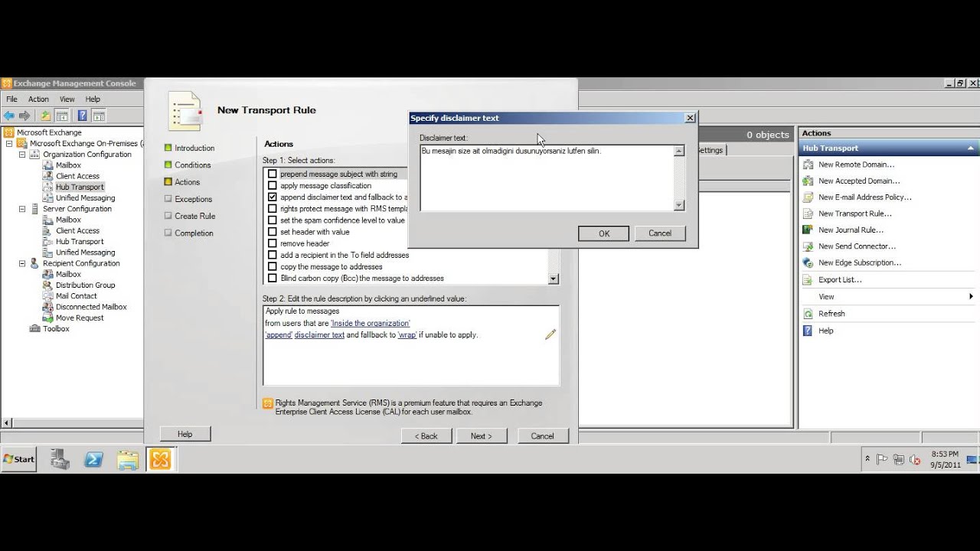Viewport: 980px width, 551px height.
Task: Collapse the Organization Configuration node
Action: 22,154
